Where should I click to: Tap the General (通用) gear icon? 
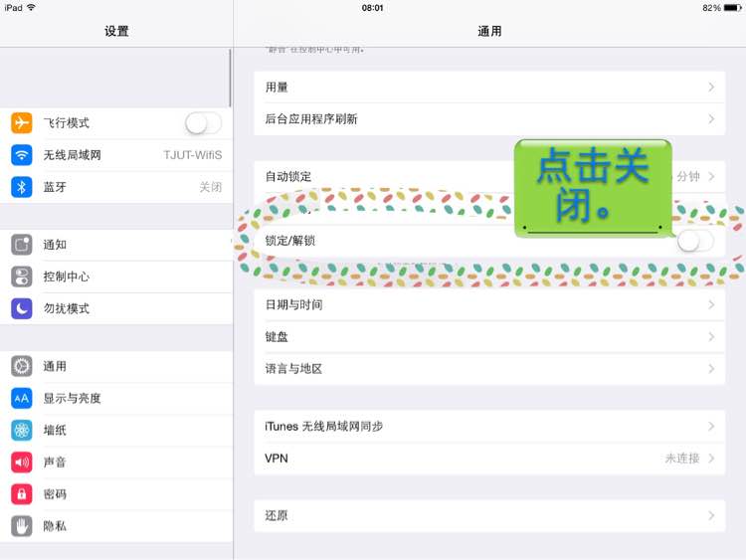click(22, 366)
